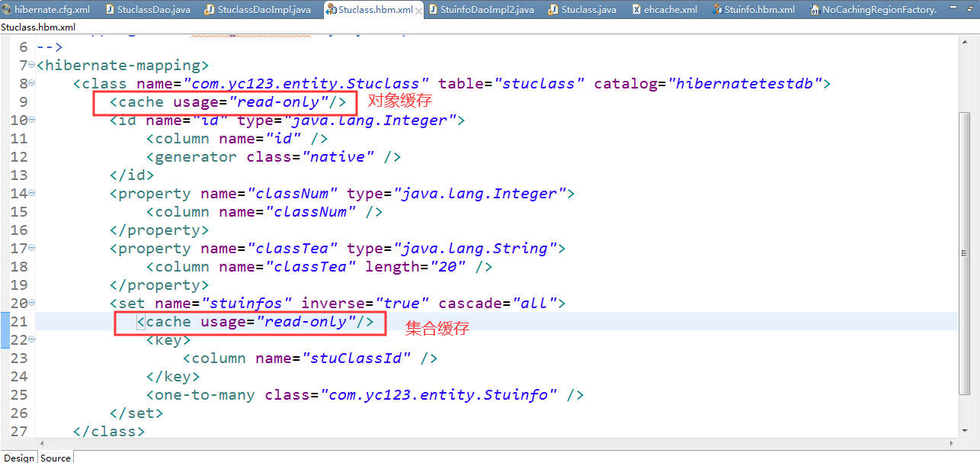Click the Stuclass.java file icon
This screenshot has height=463, width=980.
click(553, 10)
